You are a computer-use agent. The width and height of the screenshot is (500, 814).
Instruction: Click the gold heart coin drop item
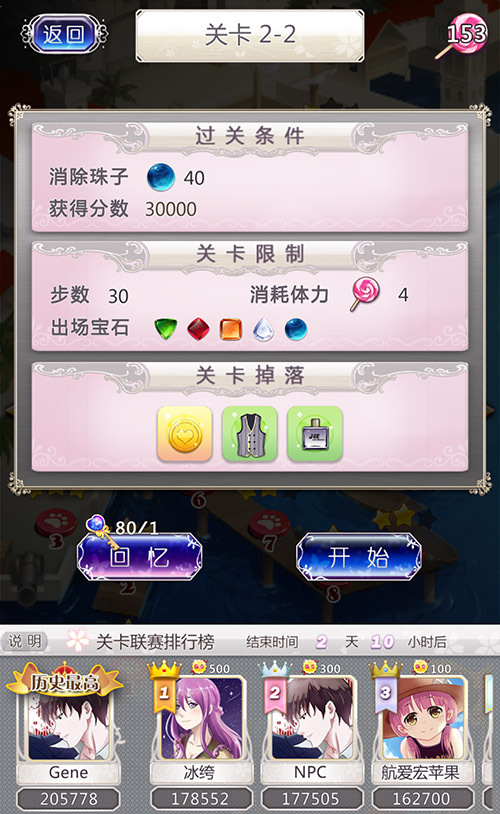point(184,434)
